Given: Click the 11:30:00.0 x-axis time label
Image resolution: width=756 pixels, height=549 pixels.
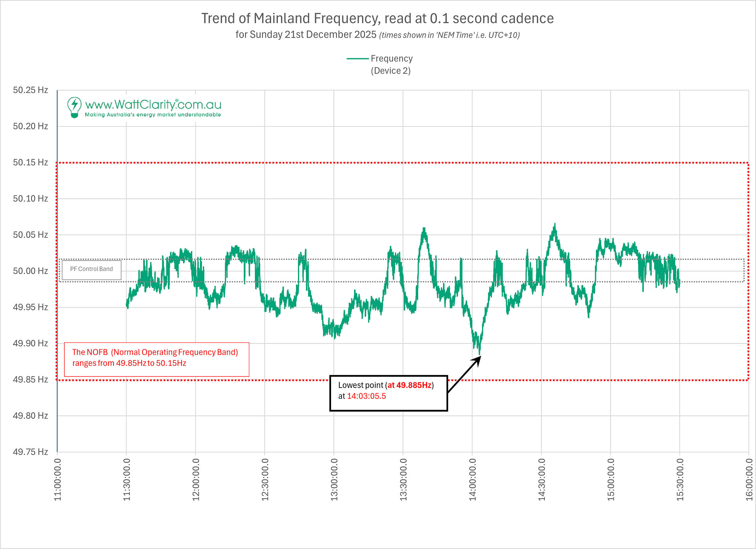Looking at the screenshot, I should [127, 479].
